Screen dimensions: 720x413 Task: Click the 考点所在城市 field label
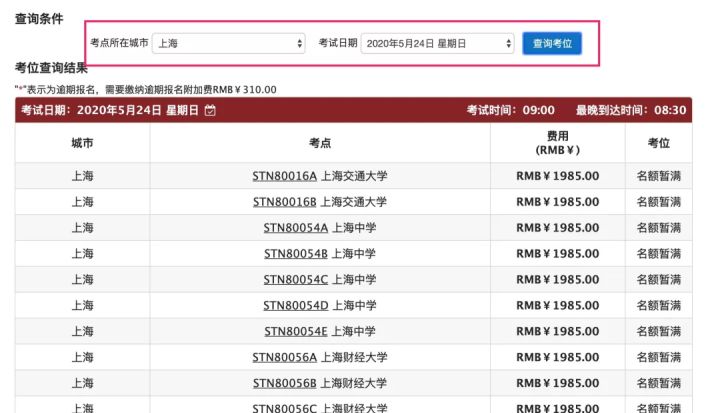tap(119, 43)
